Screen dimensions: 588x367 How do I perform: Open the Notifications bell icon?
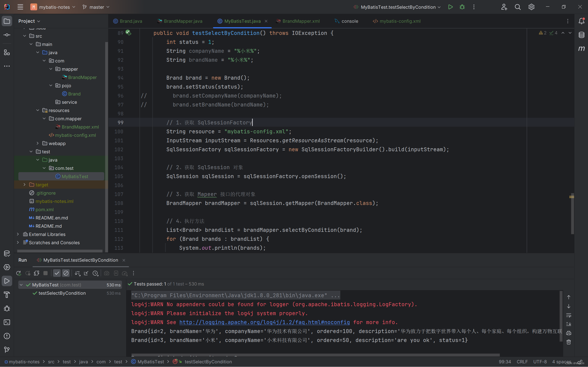coord(581,21)
